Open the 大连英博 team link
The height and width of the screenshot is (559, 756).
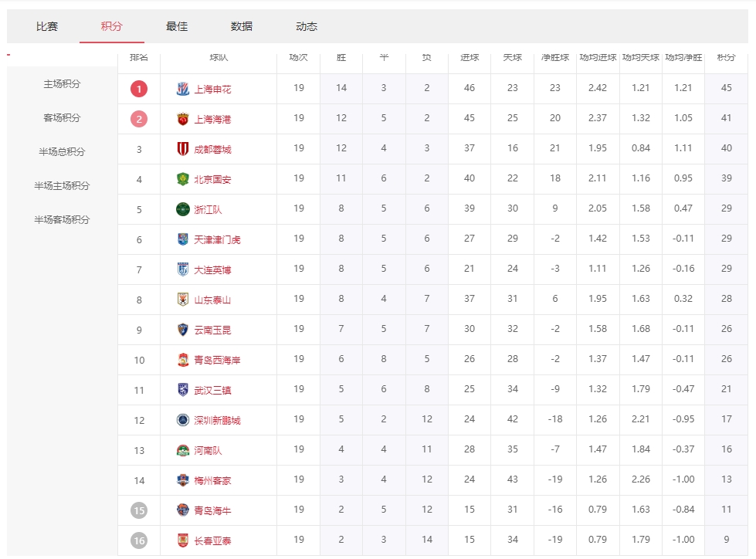(x=212, y=270)
